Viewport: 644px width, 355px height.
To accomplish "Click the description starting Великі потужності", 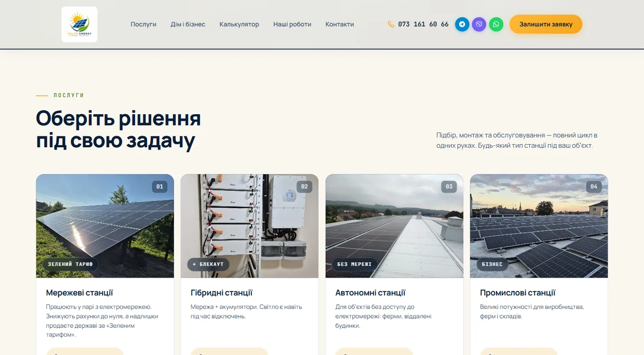I will point(532,312).
